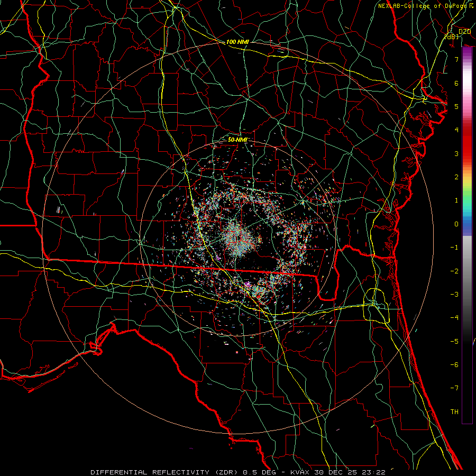Select the 5 dB scale label
This screenshot has height=476, width=476.
[456, 106]
